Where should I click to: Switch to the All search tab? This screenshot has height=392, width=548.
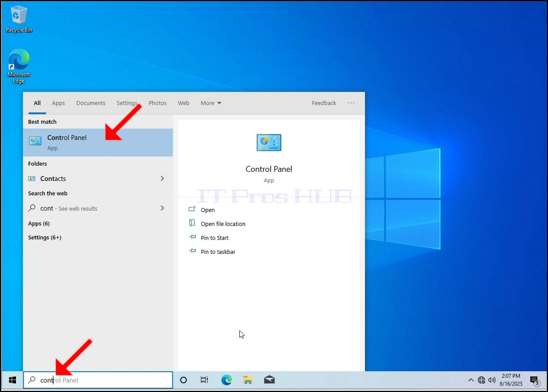(x=37, y=103)
